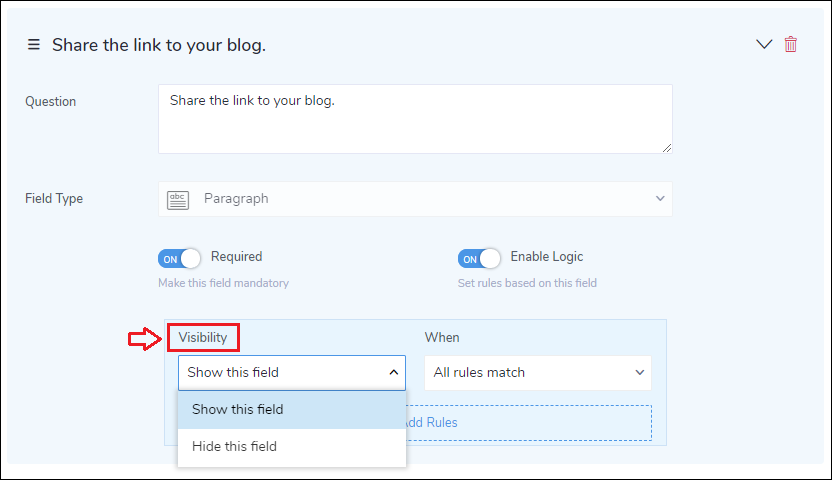Disable the Enable Logic switch
This screenshot has height=481, width=832.
pos(479,259)
